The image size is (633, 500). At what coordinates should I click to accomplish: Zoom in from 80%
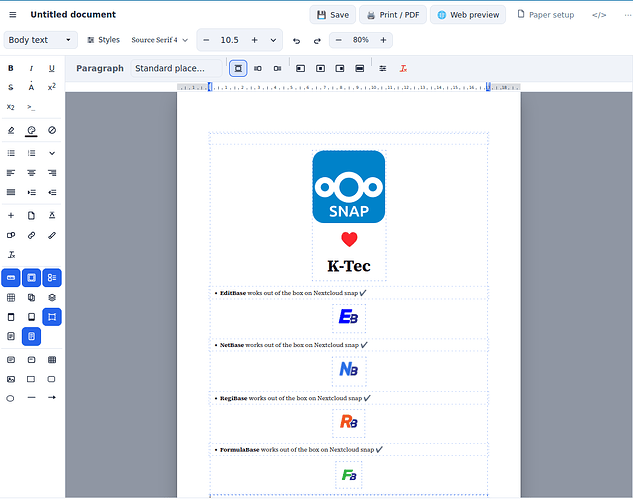click(383, 40)
